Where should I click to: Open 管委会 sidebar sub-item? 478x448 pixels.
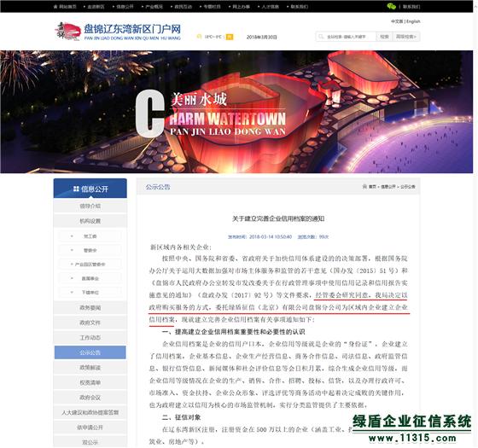coord(90,250)
